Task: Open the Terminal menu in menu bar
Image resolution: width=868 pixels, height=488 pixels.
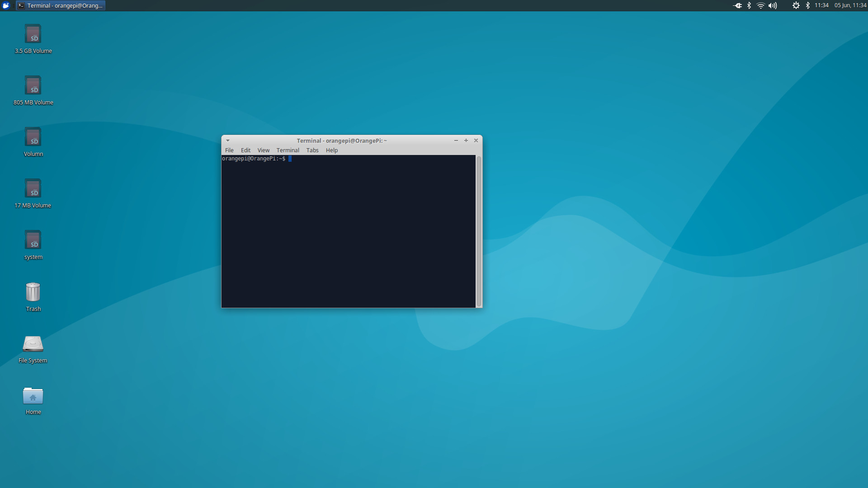Action: (x=288, y=150)
